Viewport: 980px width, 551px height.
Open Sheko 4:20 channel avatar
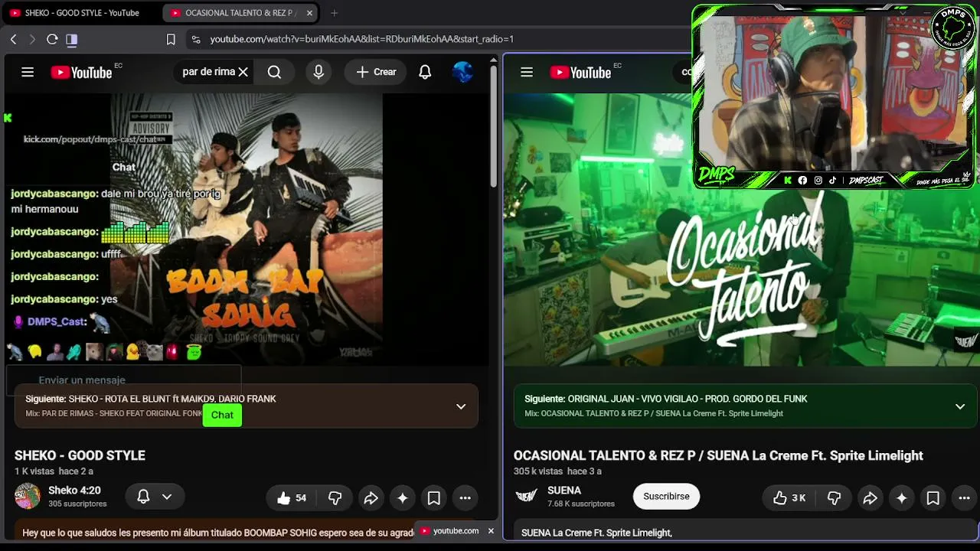point(28,497)
